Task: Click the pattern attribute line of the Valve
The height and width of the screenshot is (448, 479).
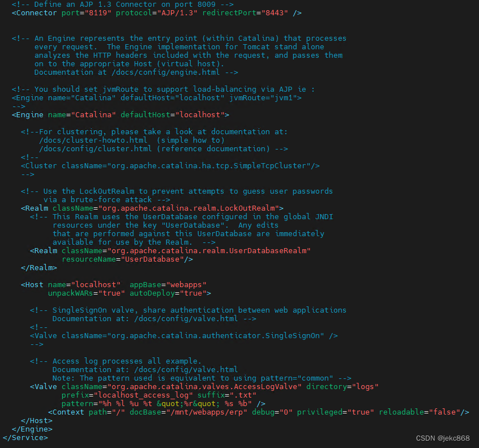Action: [164, 404]
